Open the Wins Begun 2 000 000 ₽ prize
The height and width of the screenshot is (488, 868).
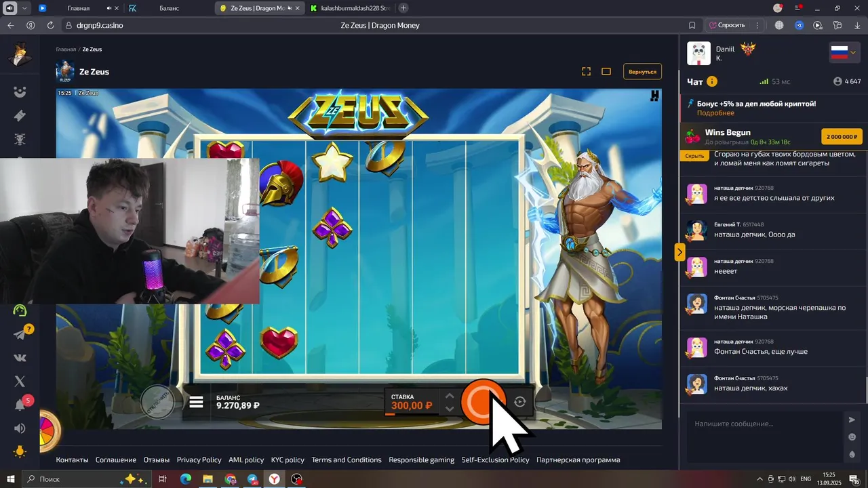click(x=842, y=136)
